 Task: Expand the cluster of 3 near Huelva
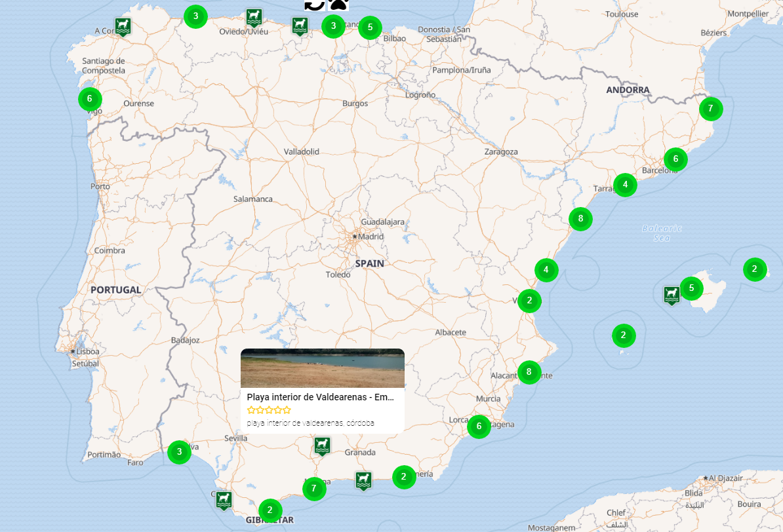coord(179,452)
